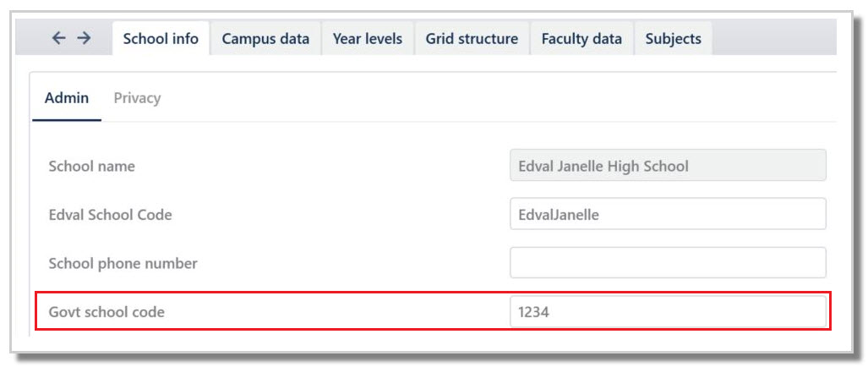This screenshot has width=868, height=367.
Task: Click the School name field
Action: tap(668, 166)
